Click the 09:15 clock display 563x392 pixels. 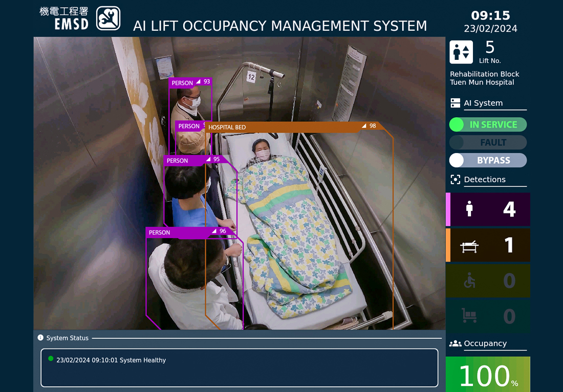coord(490,16)
